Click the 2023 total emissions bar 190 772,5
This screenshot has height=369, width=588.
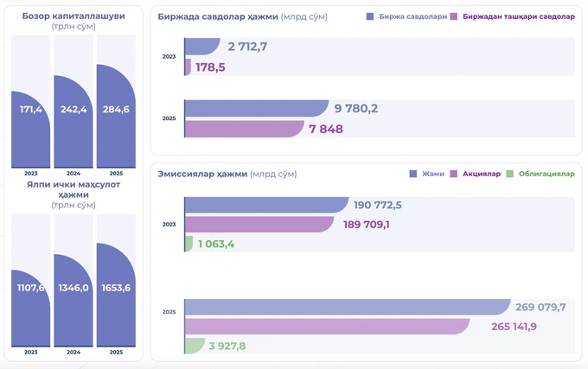pyautogui.click(x=266, y=205)
